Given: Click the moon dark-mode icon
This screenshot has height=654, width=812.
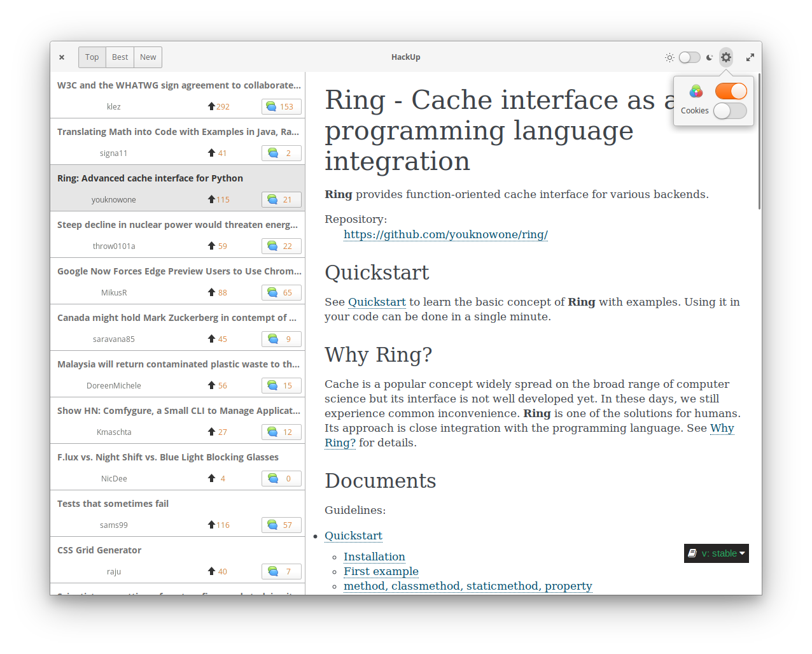Looking at the screenshot, I should [710, 57].
